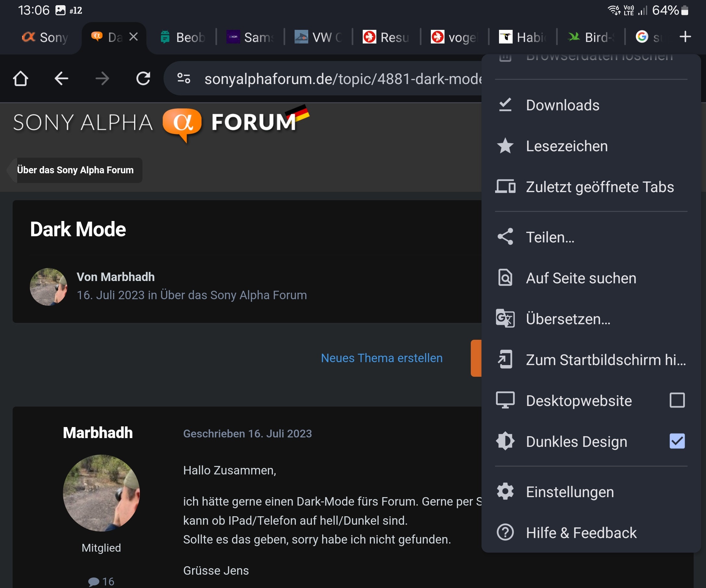Tap the Teilen share icon

click(x=505, y=236)
